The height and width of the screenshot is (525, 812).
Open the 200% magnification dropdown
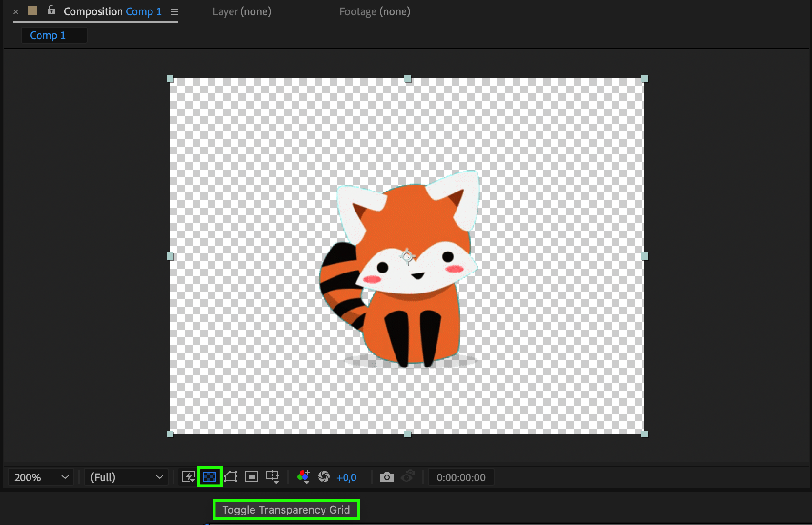click(x=41, y=477)
